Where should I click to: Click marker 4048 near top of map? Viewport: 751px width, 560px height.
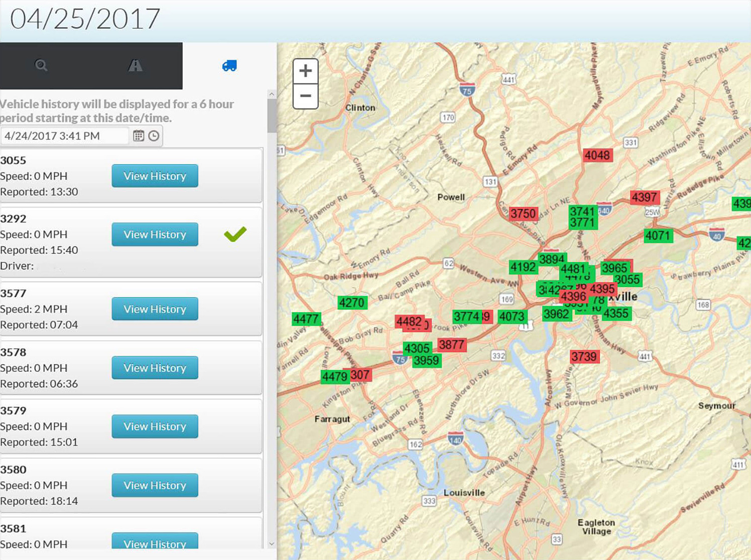point(597,156)
